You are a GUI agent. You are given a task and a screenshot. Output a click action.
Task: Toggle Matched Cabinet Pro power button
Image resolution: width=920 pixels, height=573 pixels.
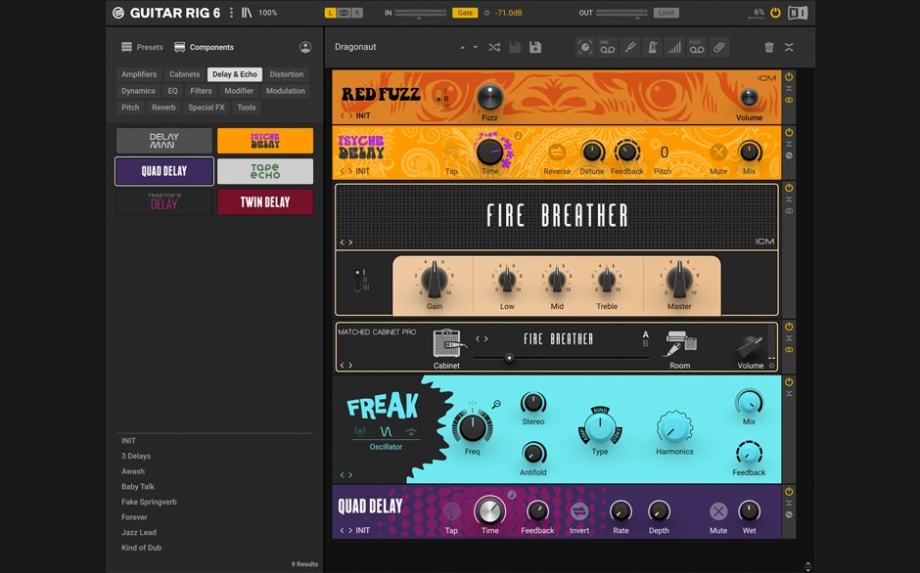click(789, 326)
